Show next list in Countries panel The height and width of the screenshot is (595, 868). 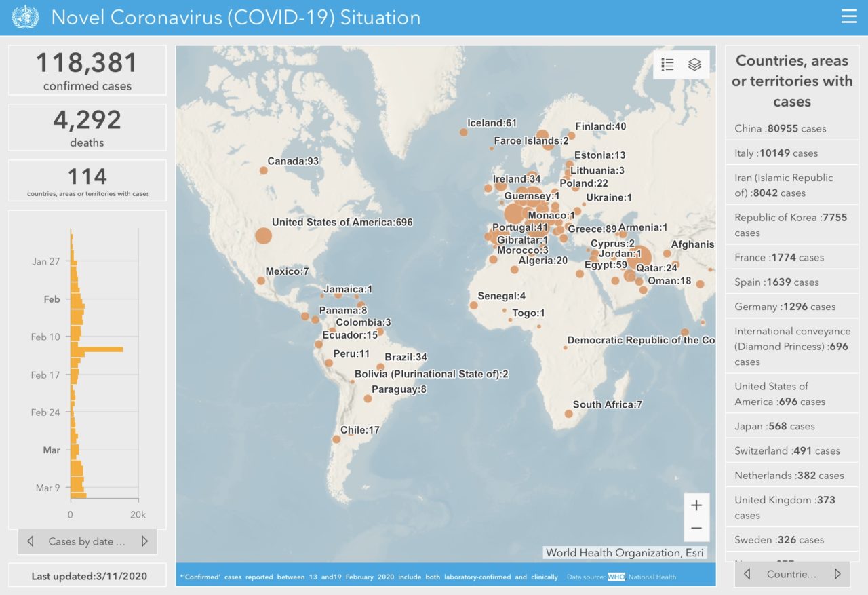click(x=837, y=574)
